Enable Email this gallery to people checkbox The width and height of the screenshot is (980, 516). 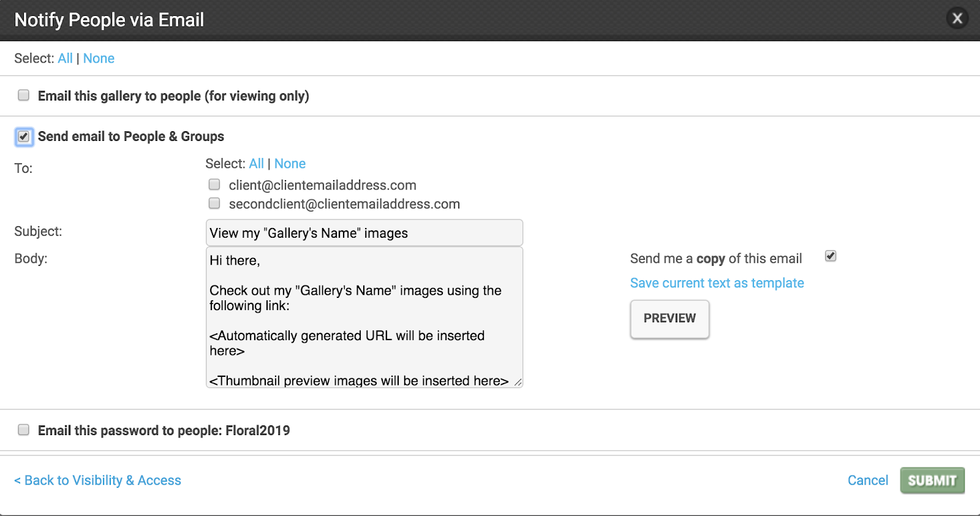pyautogui.click(x=23, y=95)
